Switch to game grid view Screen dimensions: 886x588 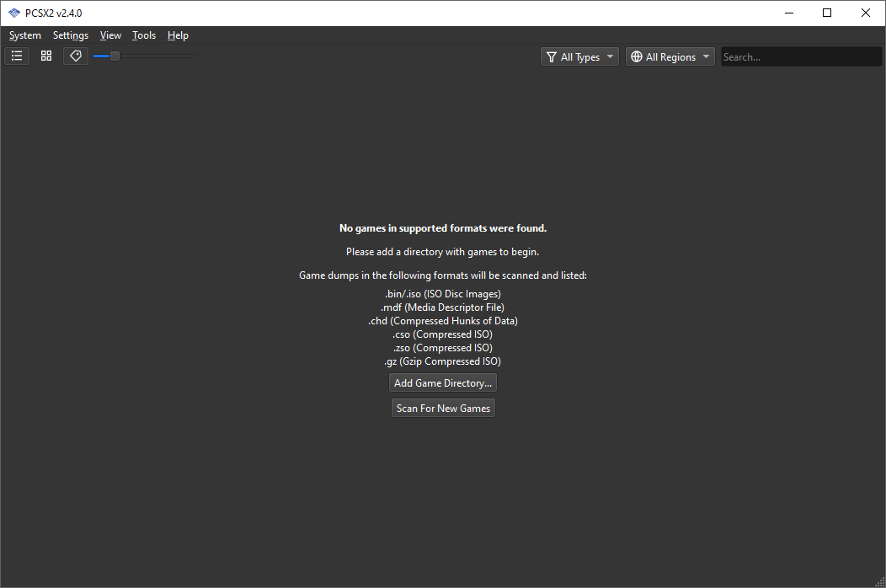pyautogui.click(x=46, y=56)
